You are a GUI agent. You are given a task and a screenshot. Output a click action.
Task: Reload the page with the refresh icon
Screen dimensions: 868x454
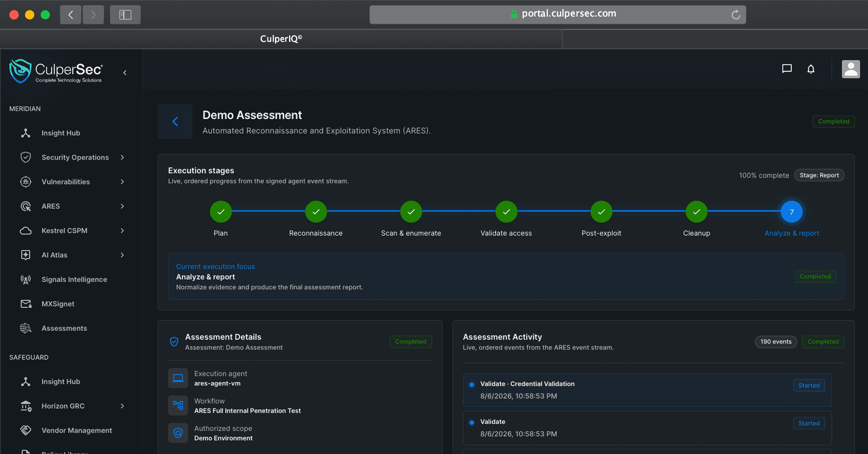coord(735,14)
